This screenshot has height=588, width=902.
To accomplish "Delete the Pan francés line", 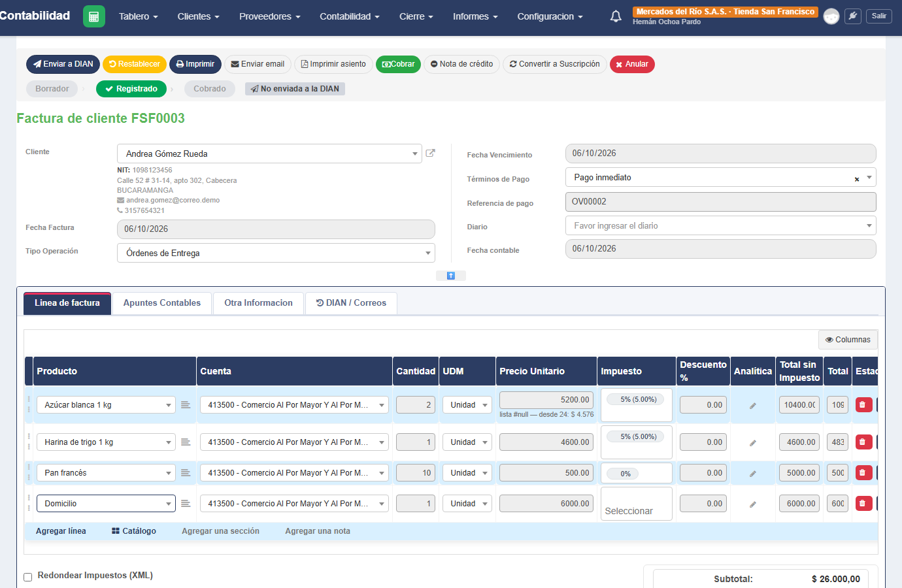I will pos(863,473).
